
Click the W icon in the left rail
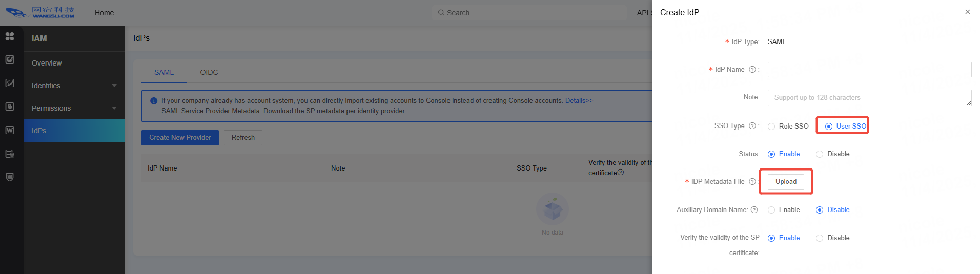[10, 130]
